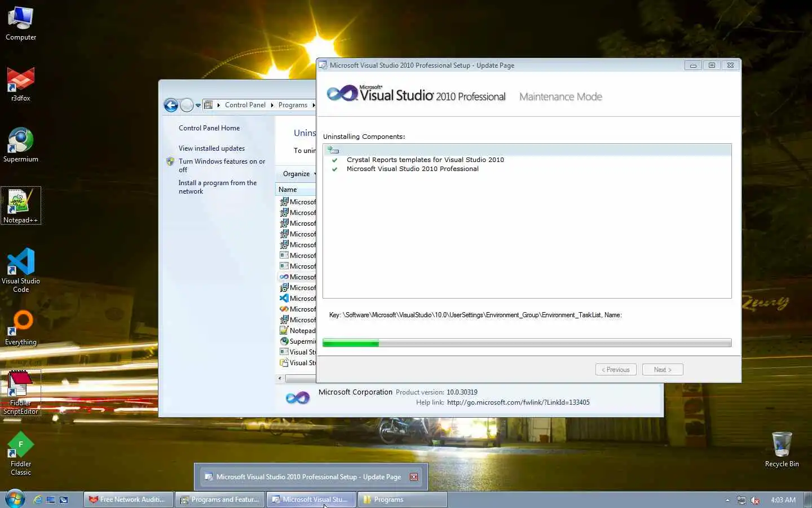The width and height of the screenshot is (812, 508).
Task: Switch to Free Network Auditi... taskbar button
Action: (128, 500)
